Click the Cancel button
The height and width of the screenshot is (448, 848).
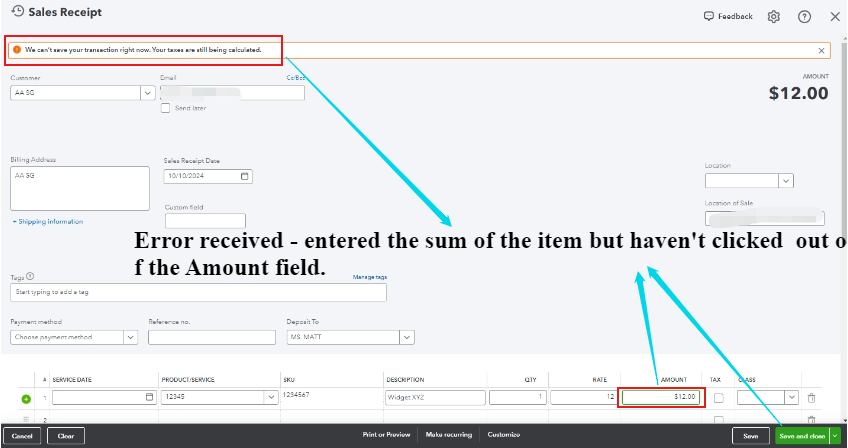[x=22, y=436]
